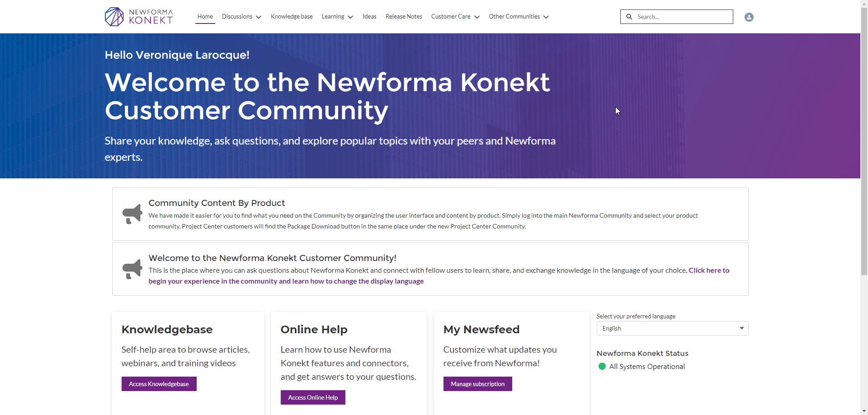Image resolution: width=868 pixels, height=415 pixels.
Task: Expand the Learning dropdown
Action: coord(337,17)
